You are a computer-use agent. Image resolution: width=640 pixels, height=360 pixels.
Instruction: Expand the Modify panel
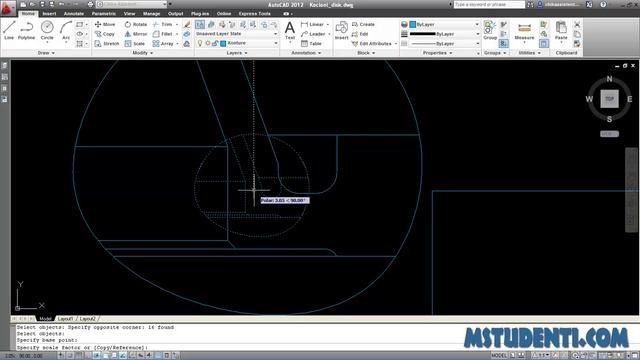[x=143, y=53]
